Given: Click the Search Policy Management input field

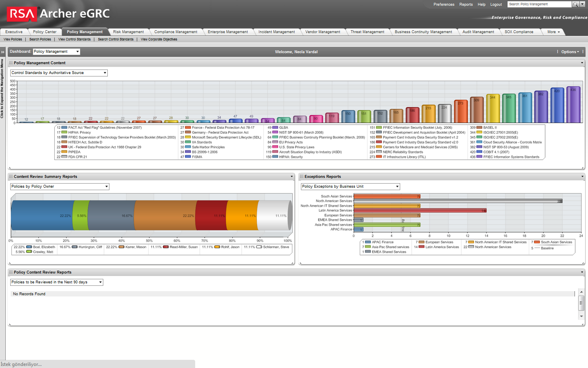Looking at the screenshot, I should [539, 4].
